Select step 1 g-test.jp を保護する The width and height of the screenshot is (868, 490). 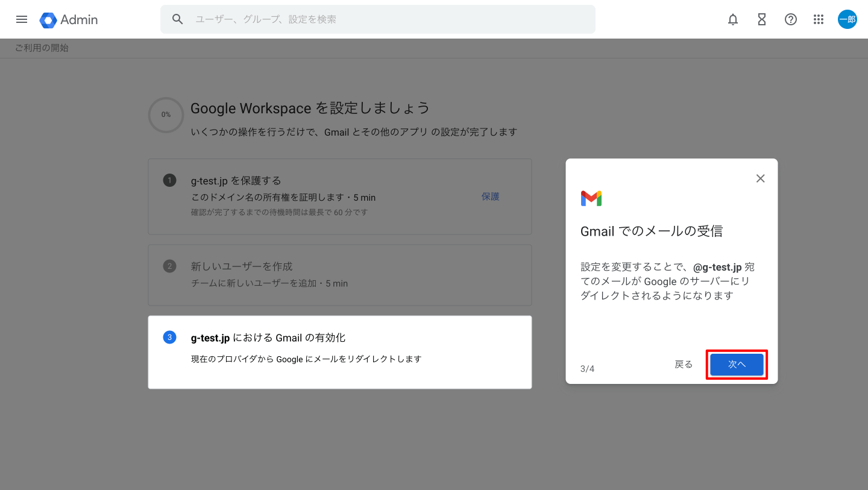[340, 196]
